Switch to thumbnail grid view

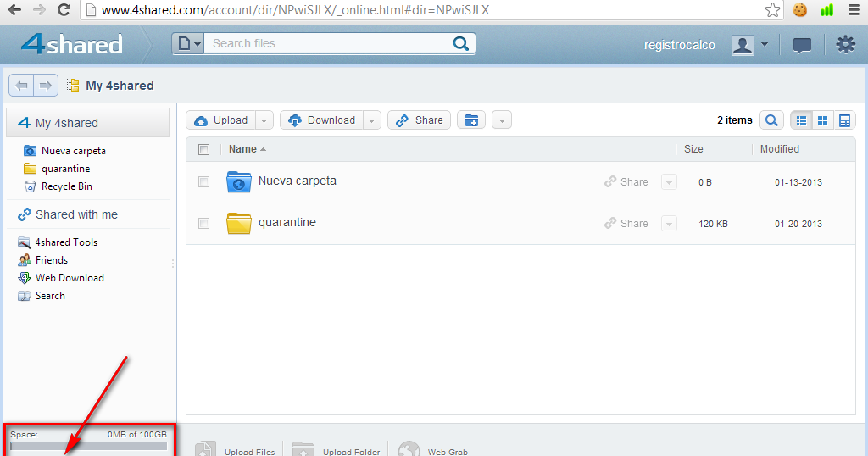pos(822,120)
